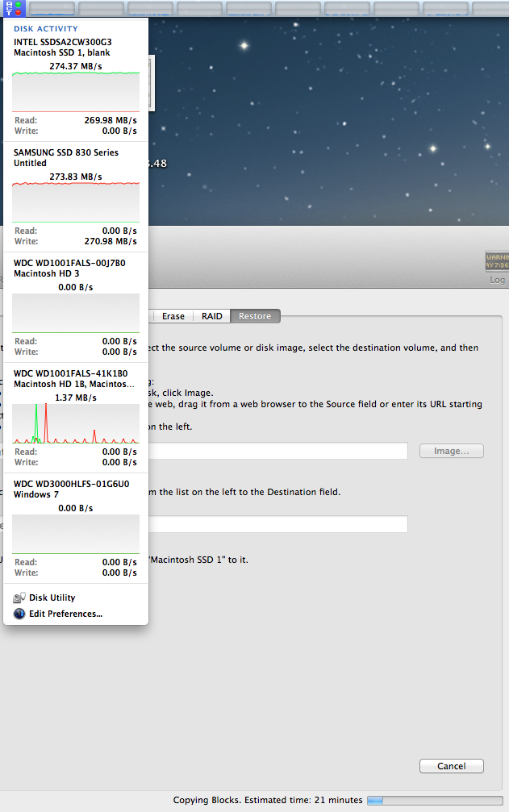Image resolution: width=509 pixels, height=812 pixels.
Task: Click the Image... button
Action: [452, 451]
